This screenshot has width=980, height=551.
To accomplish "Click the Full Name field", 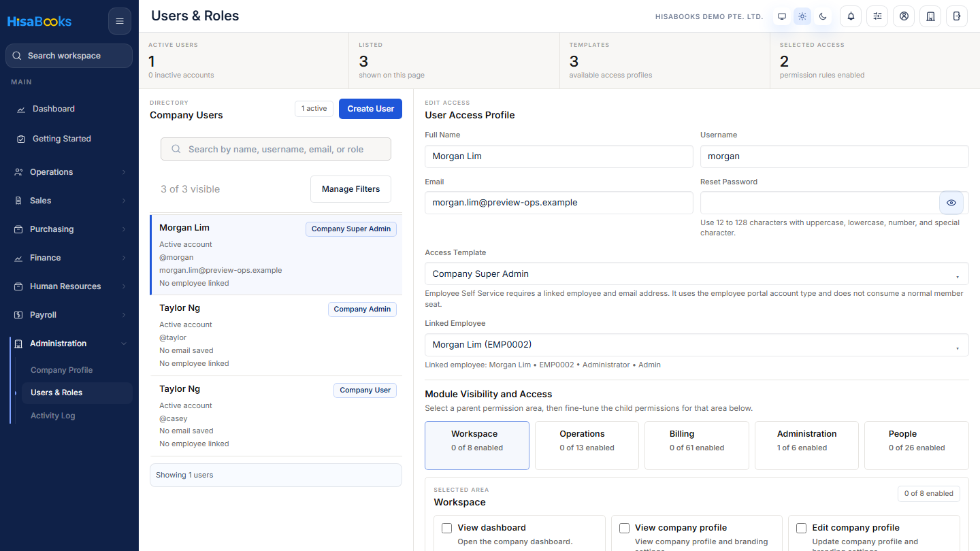I will tap(559, 156).
